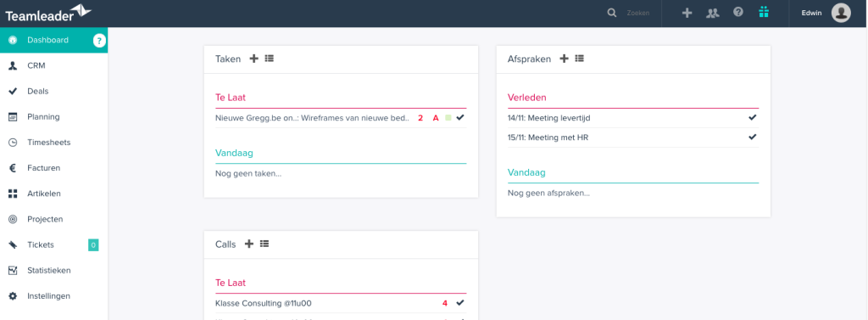The image size is (868, 320).
Task: Open the Calls list view icon
Action: pos(264,244)
